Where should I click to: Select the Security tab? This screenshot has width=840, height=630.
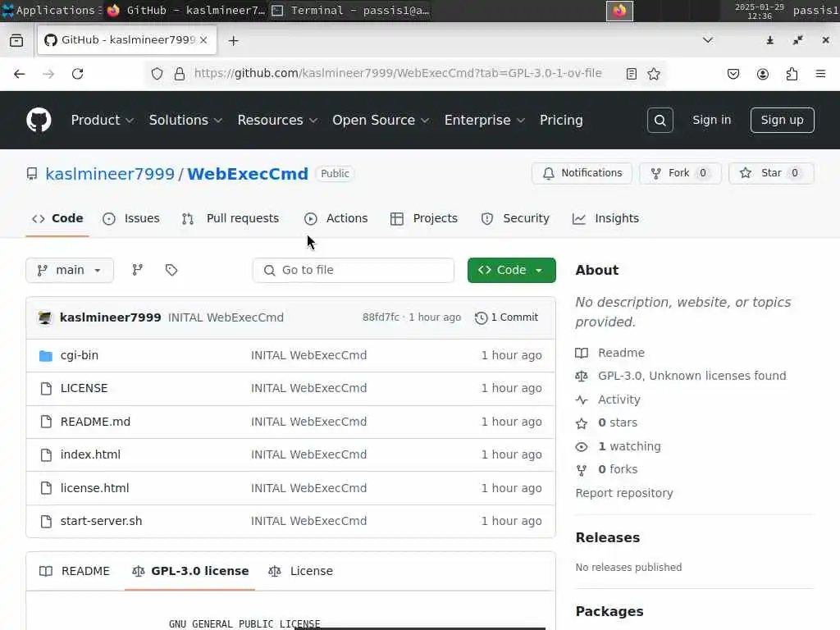(515, 218)
